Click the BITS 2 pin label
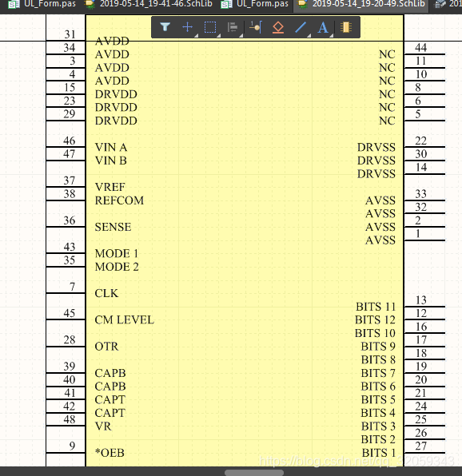462x476 pixels. click(378, 439)
